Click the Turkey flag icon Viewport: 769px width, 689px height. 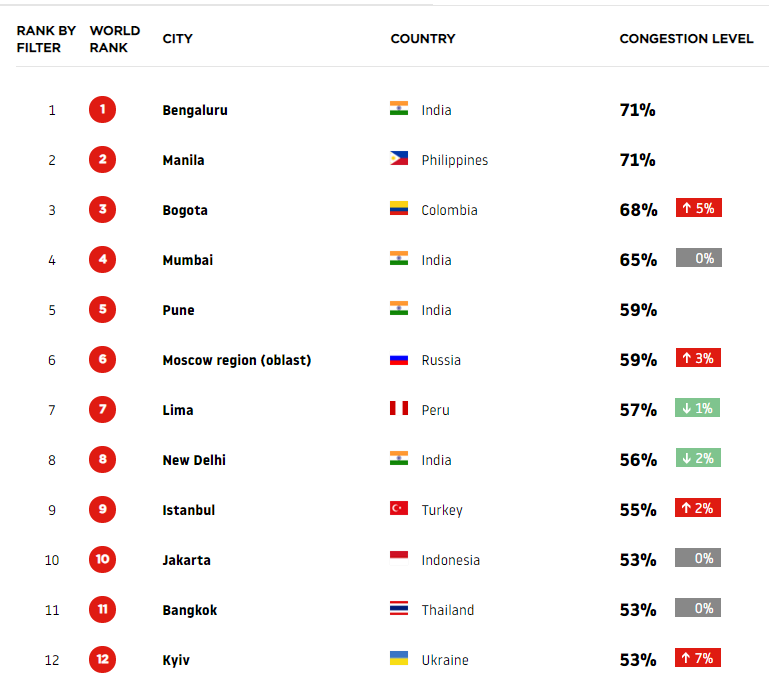[399, 508]
